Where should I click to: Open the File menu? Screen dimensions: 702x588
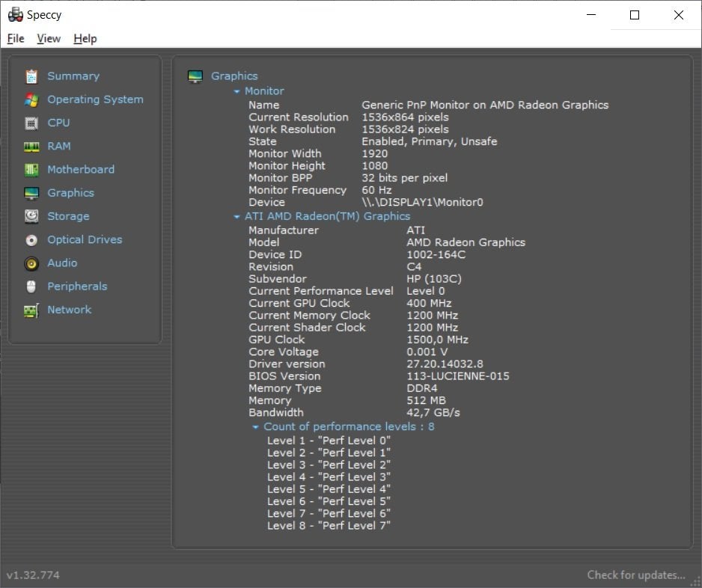pos(16,39)
